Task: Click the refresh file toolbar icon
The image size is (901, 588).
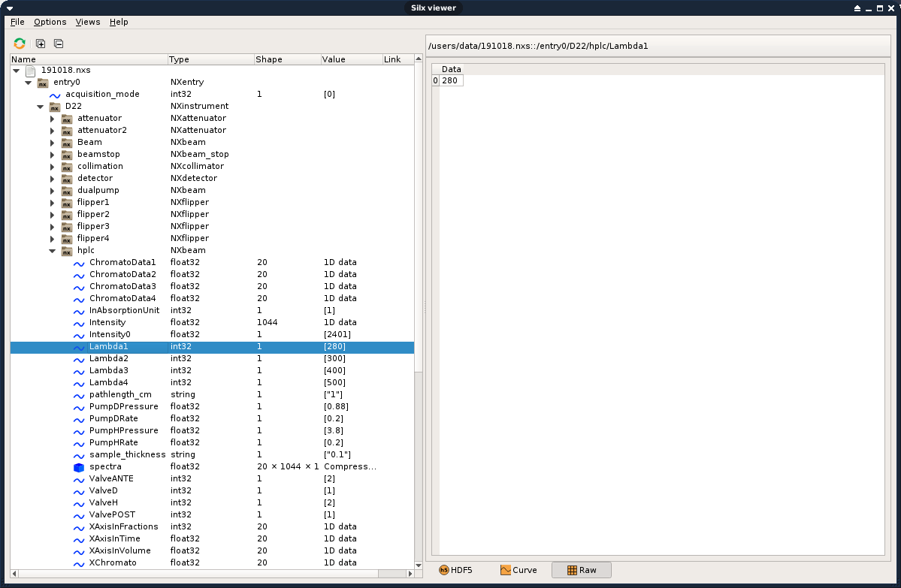Action: tap(20, 44)
